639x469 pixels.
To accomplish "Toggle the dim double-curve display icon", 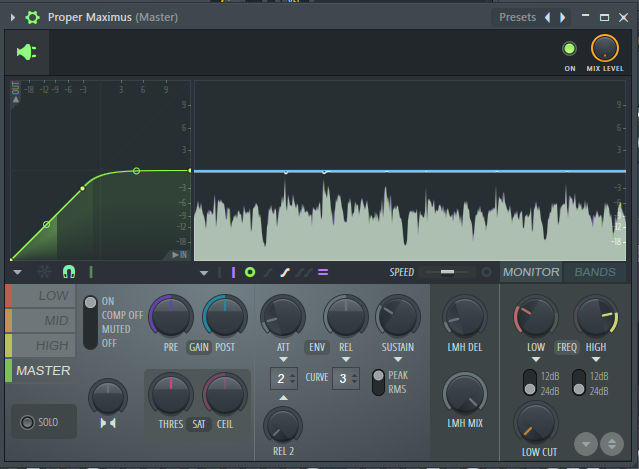I will pos(304,272).
